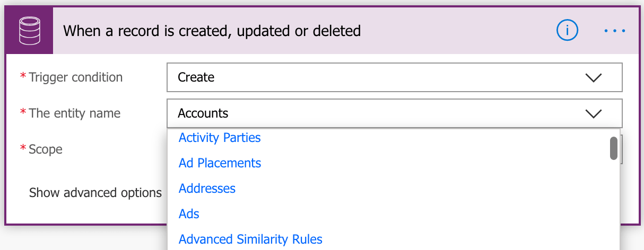644x250 pixels.
Task: Pick Addresses from the entity options
Action: 207,189
